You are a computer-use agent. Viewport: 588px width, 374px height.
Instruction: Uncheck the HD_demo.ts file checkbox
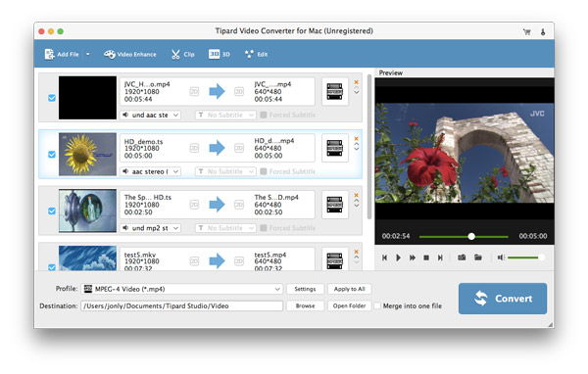coord(52,155)
